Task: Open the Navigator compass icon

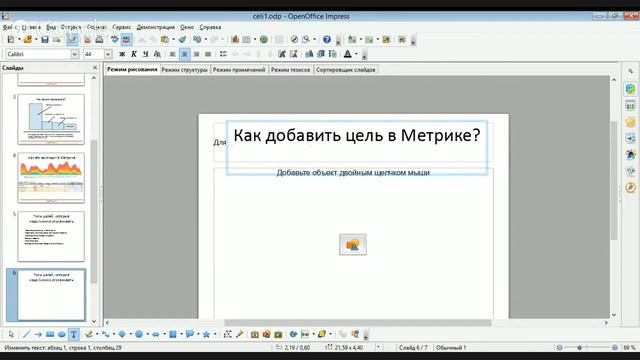Action: pyautogui.click(x=294, y=40)
